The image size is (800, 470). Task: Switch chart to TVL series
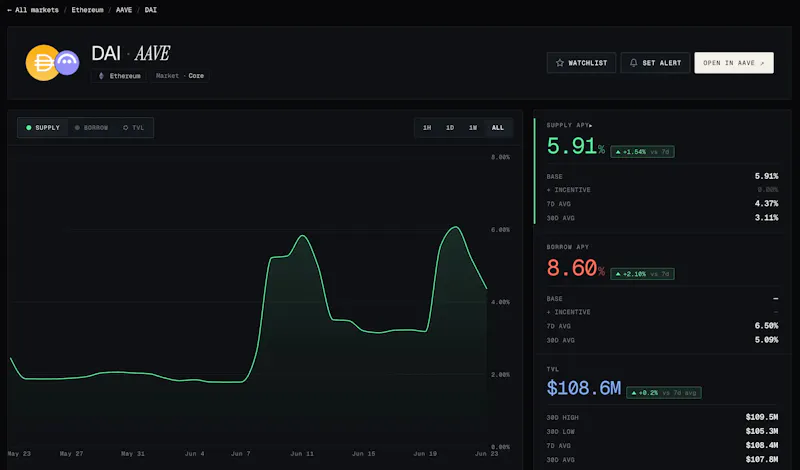point(134,128)
